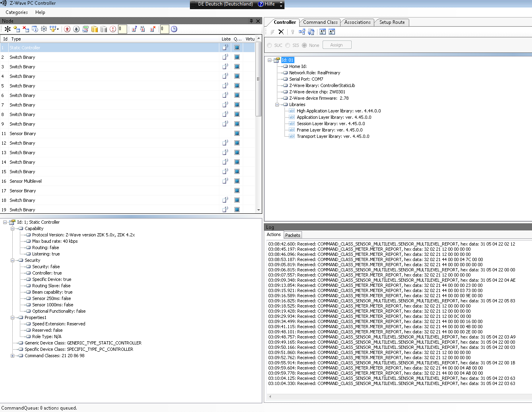Viewport: 532px width, 412px height.
Task: Click the node list vertical scrollbar down arrow
Action: (259, 210)
